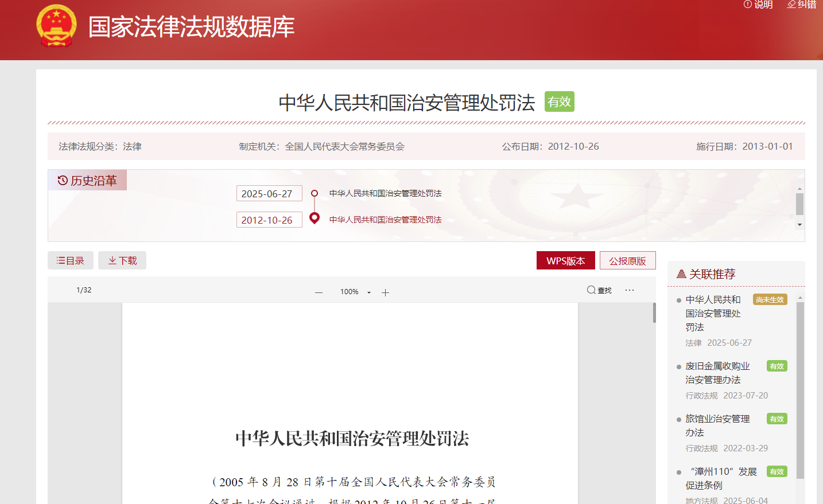The height and width of the screenshot is (504, 823).
Task: Click the 下载 download button
Action: coord(122,260)
